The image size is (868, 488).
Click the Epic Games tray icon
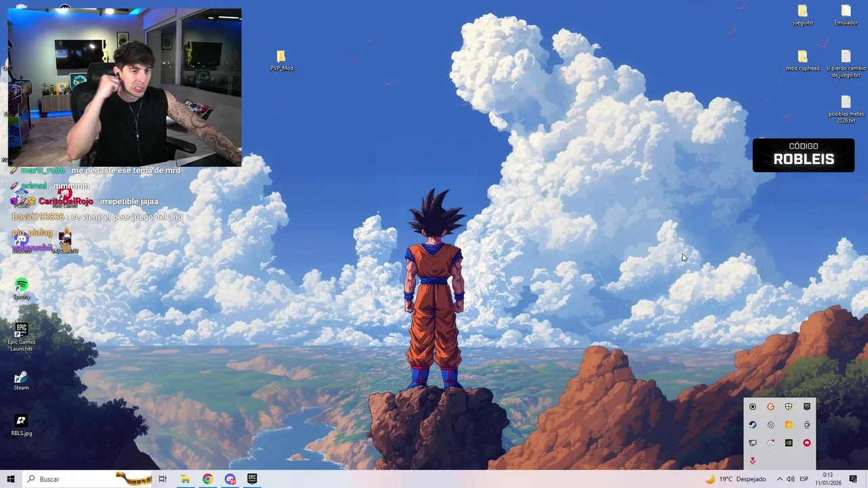tap(807, 407)
